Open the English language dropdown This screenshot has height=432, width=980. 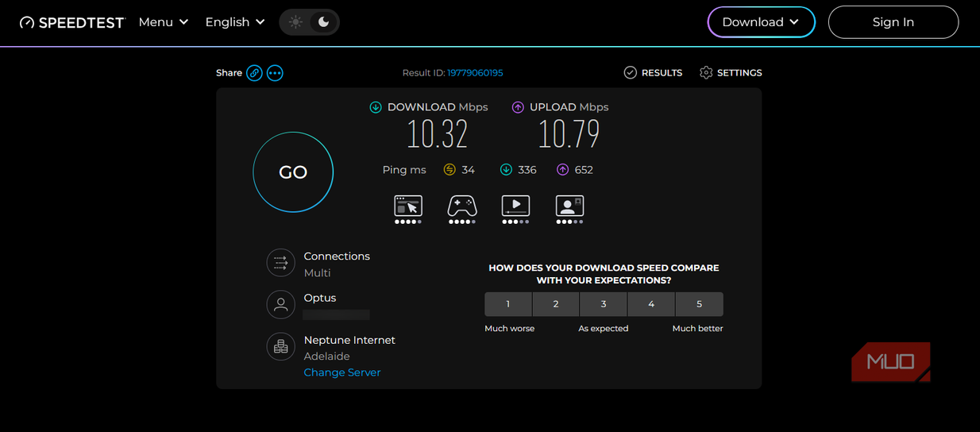pos(235,22)
